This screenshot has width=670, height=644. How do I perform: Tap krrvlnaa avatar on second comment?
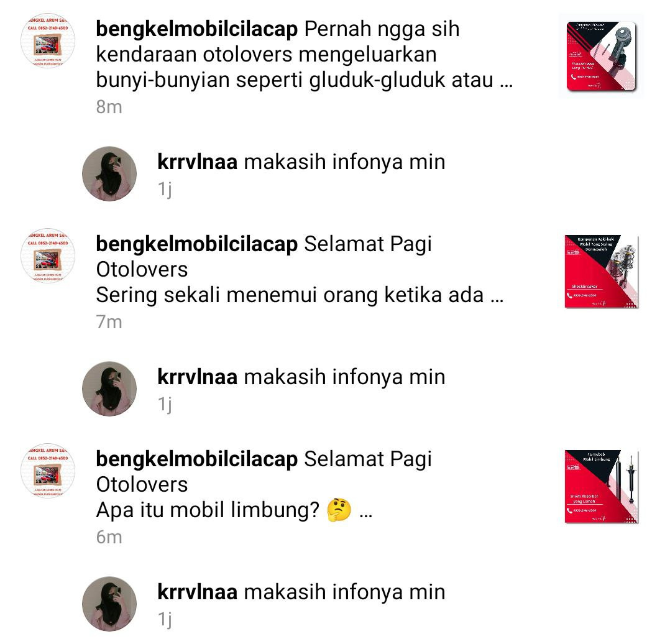(109, 389)
